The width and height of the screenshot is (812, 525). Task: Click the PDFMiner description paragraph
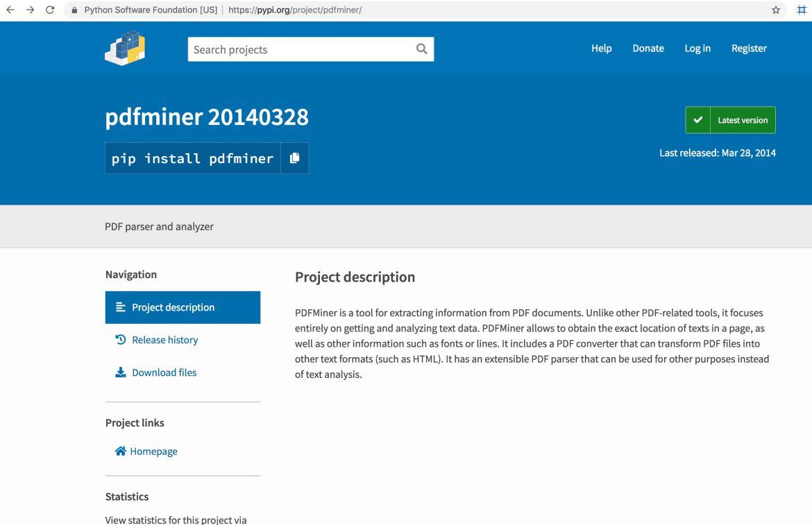(532, 343)
